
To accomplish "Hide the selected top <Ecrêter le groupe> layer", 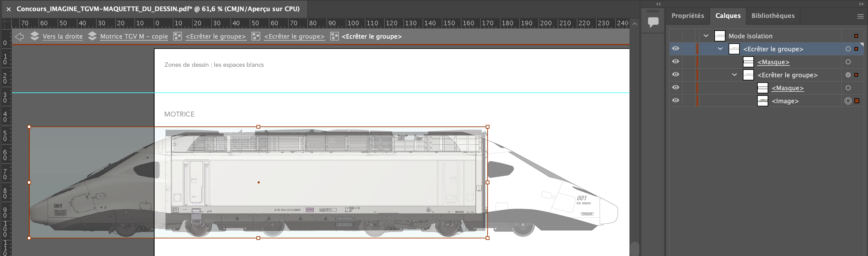I will [x=676, y=49].
